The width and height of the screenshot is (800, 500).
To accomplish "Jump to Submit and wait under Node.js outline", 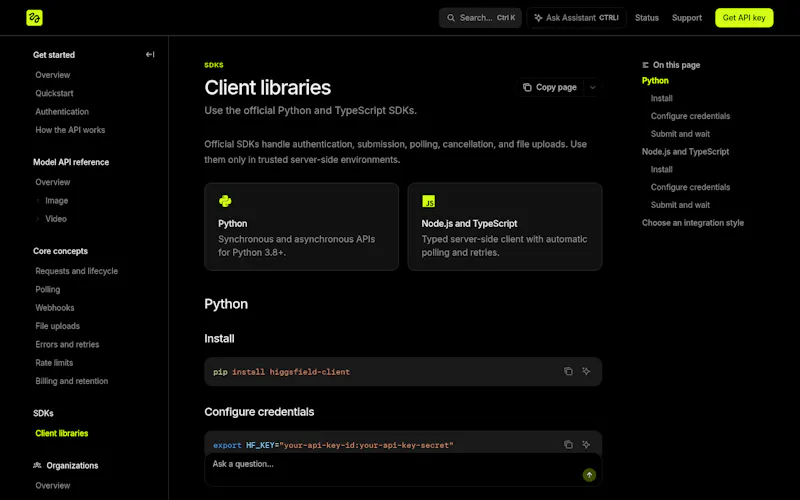I will click(680, 205).
